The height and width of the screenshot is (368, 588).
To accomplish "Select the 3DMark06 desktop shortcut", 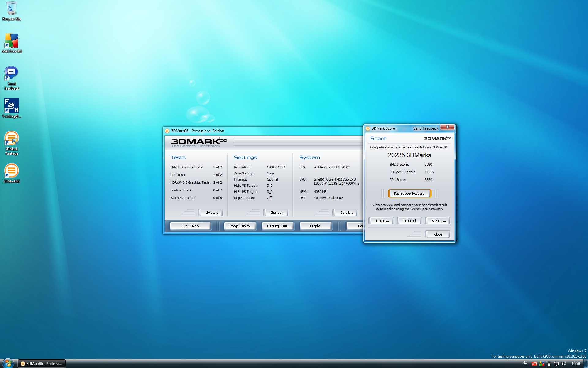I will tap(12, 173).
